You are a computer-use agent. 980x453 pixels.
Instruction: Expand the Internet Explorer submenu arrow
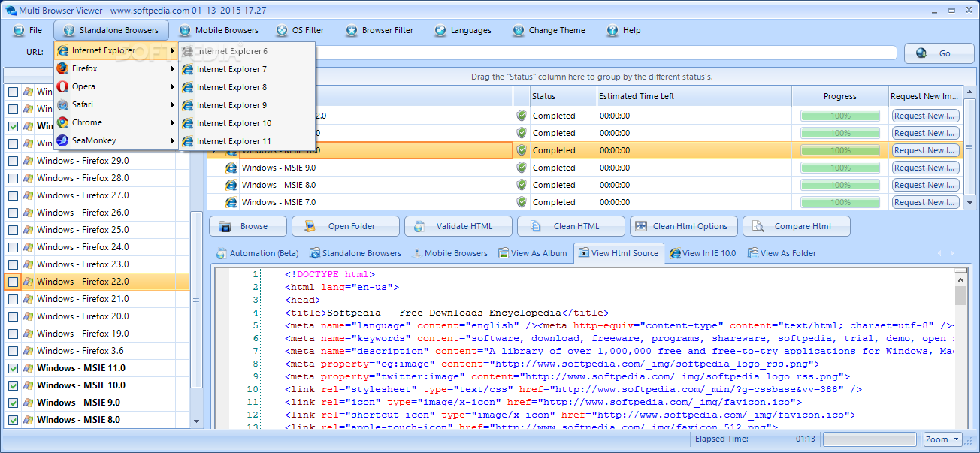(172, 51)
